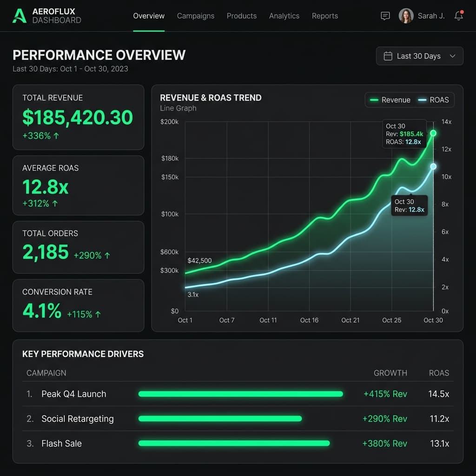The height and width of the screenshot is (476, 476).
Task: Toggle the ROAS legend series
Action: (433, 100)
